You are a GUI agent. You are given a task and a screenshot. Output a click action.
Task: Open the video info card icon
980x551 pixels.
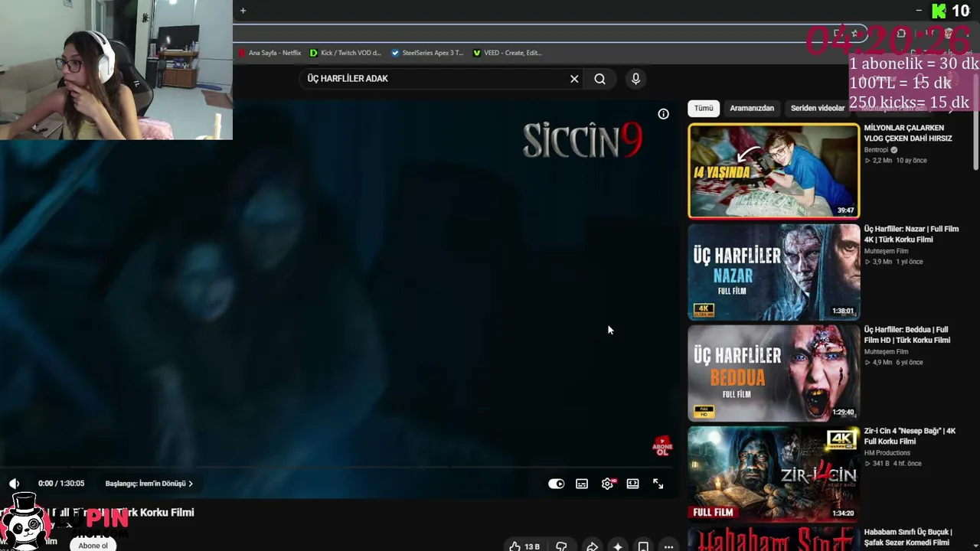point(663,114)
